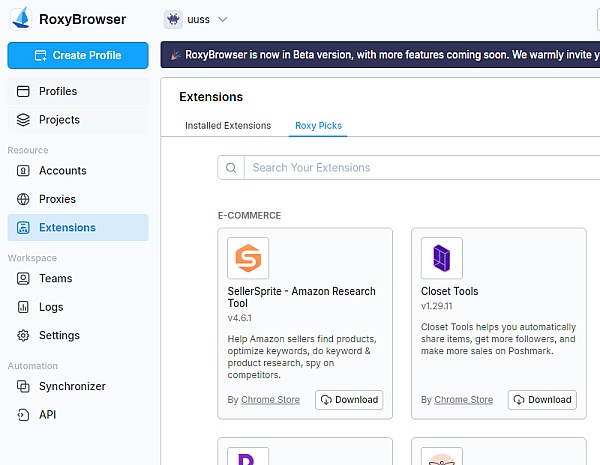The image size is (600, 465).
Task: Select Extensions in the sidebar
Action: pos(67,228)
